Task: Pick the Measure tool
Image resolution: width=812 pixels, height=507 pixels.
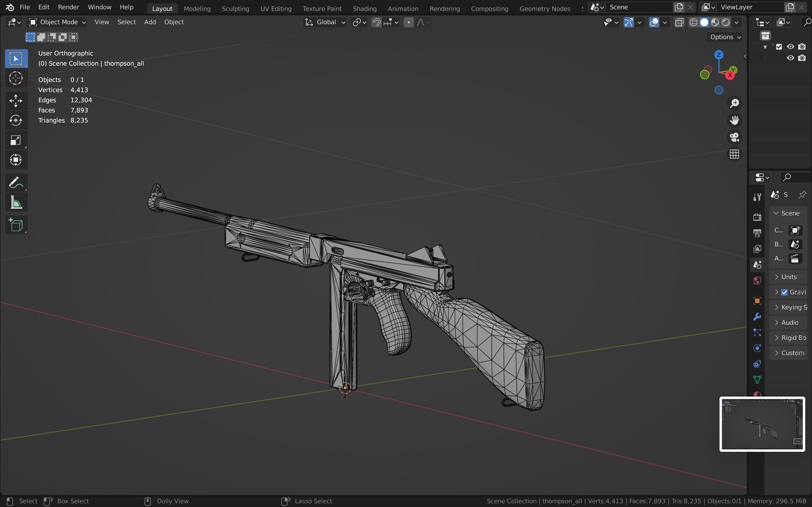Action: (x=16, y=203)
